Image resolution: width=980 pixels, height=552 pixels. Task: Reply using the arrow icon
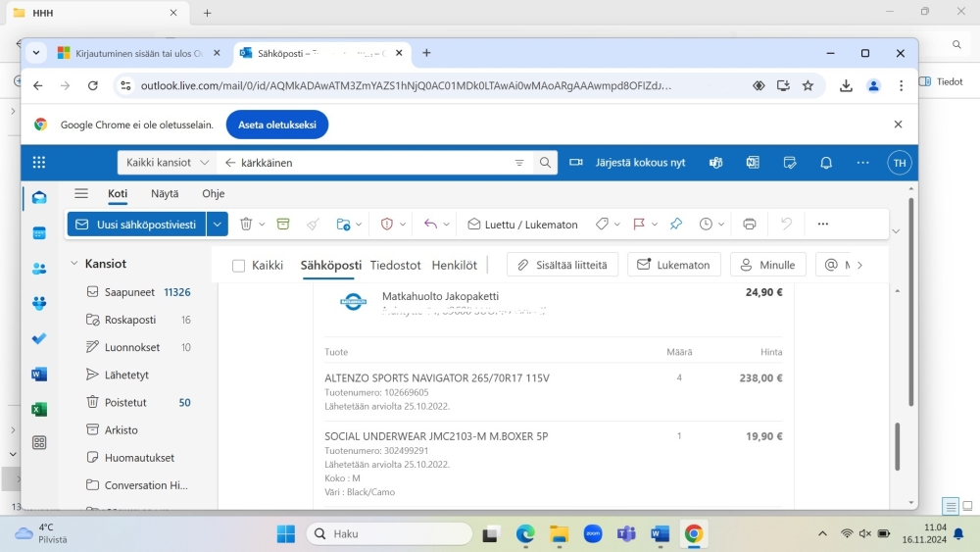click(430, 224)
